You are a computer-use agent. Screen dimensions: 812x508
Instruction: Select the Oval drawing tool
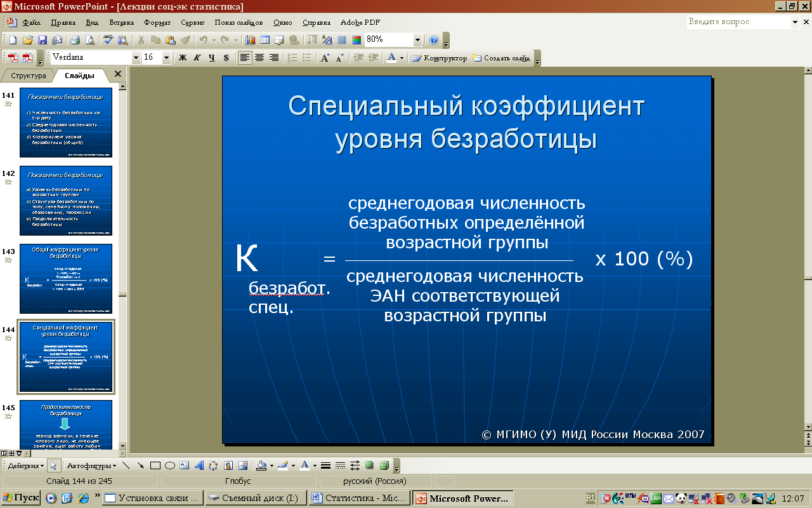169,465
